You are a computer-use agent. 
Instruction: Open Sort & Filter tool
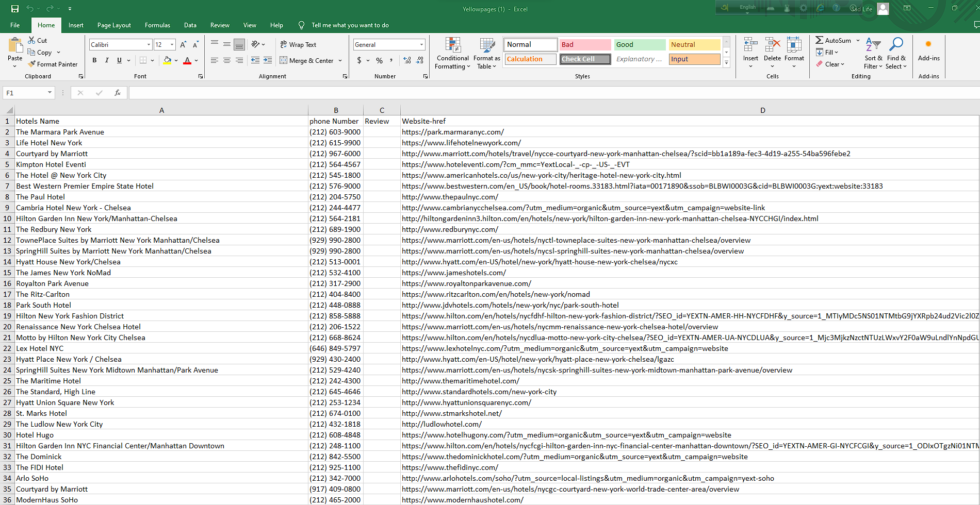(x=873, y=54)
